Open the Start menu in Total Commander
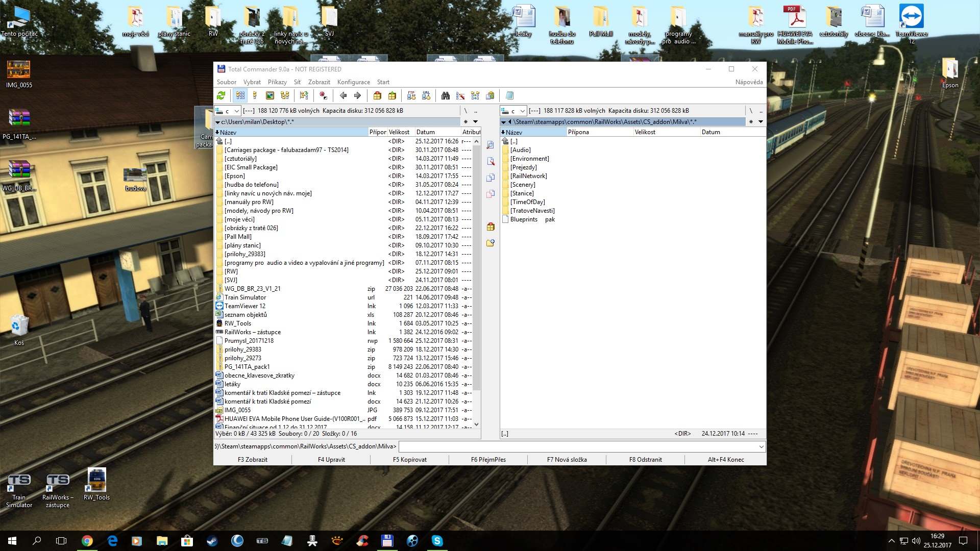This screenshot has height=551, width=980. click(383, 82)
